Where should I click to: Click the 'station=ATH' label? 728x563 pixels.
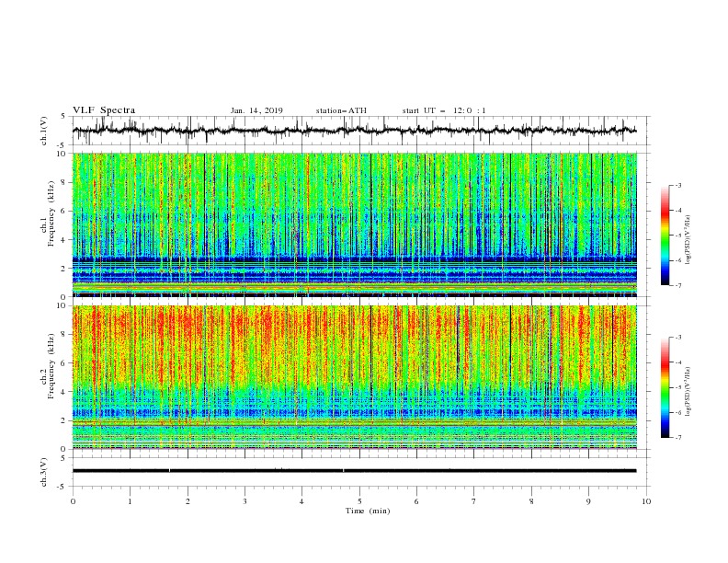tap(341, 110)
